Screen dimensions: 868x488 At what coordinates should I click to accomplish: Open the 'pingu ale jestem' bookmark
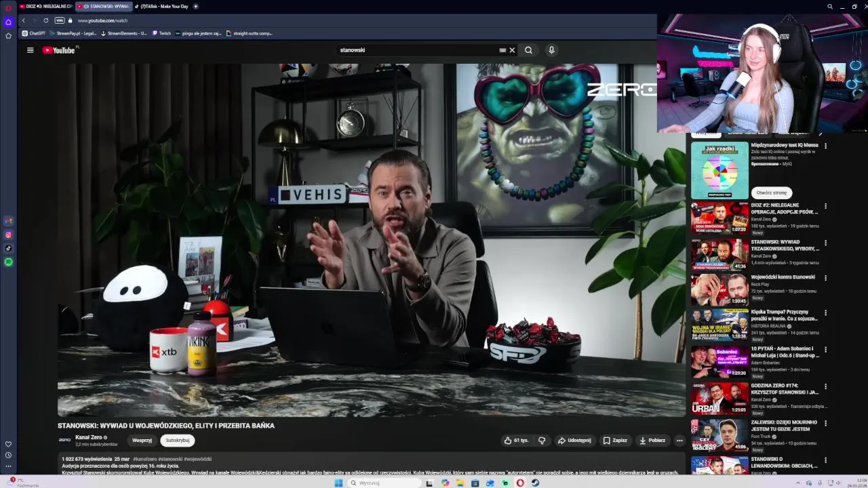[x=199, y=33]
